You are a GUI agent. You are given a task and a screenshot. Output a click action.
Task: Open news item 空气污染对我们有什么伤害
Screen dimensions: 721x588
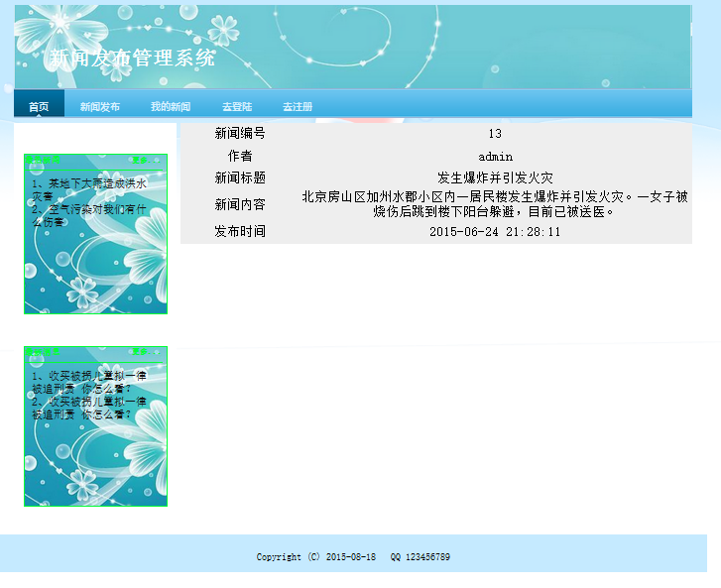pyautogui.click(x=89, y=215)
